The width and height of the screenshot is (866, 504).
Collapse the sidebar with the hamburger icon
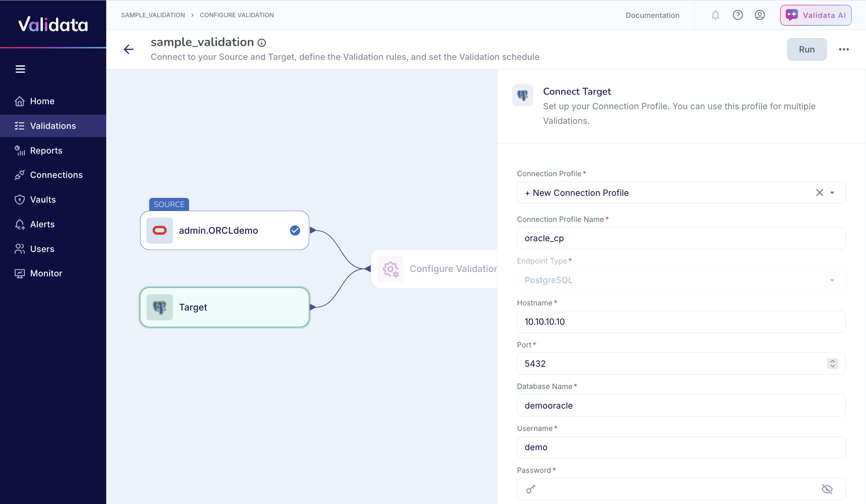tap(20, 69)
